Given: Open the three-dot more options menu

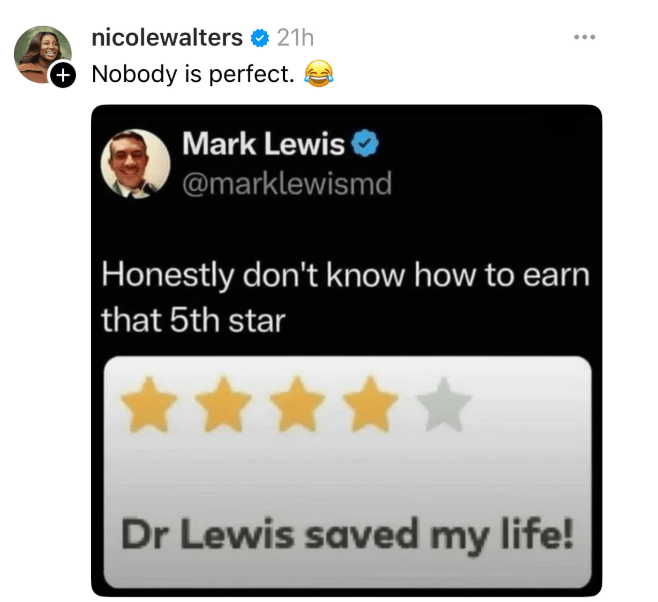Looking at the screenshot, I should [x=585, y=37].
